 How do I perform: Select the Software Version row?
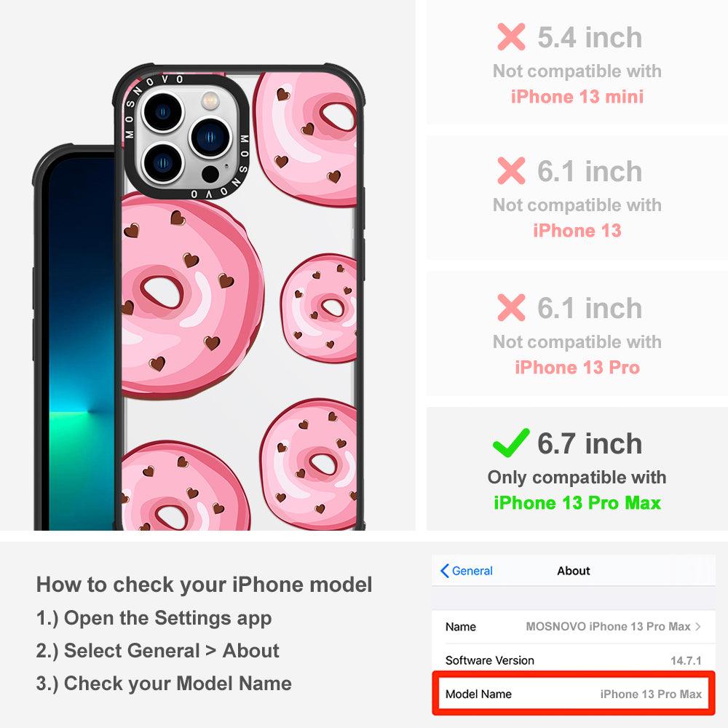(x=574, y=660)
